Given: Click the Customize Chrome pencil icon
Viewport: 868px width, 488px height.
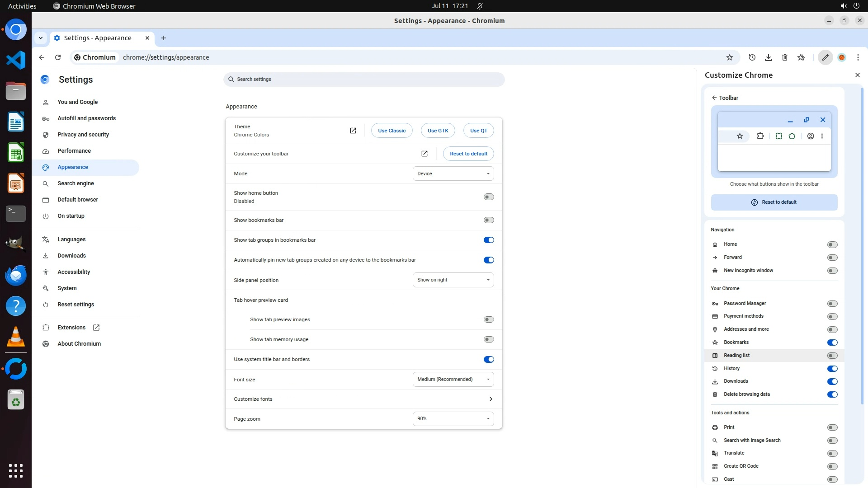Looking at the screenshot, I should pos(825,57).
